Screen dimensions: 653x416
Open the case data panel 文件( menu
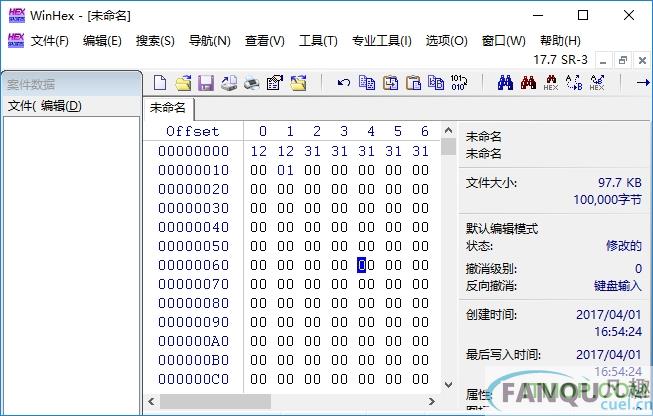tap(22, 106)
